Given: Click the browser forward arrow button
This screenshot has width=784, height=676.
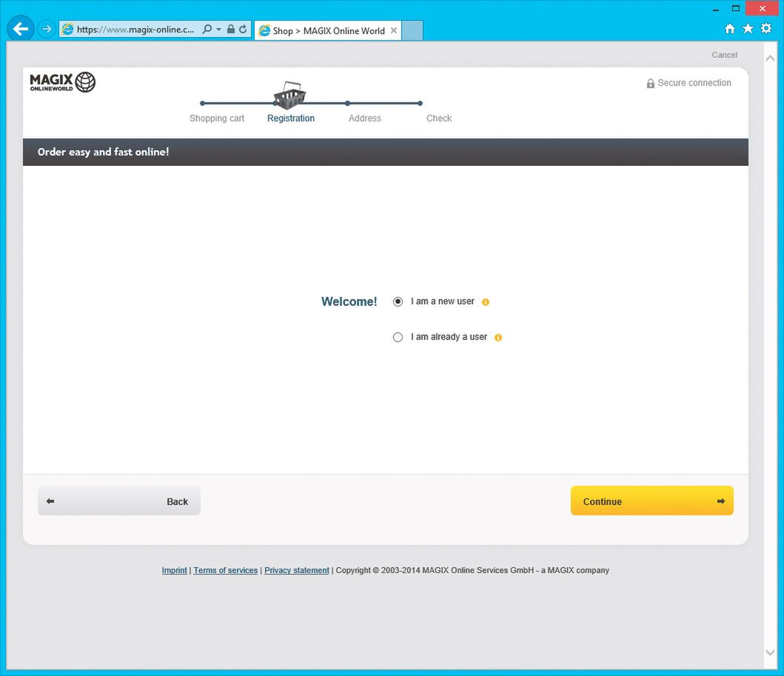Looking at the screenshot, I should (47, 29).
